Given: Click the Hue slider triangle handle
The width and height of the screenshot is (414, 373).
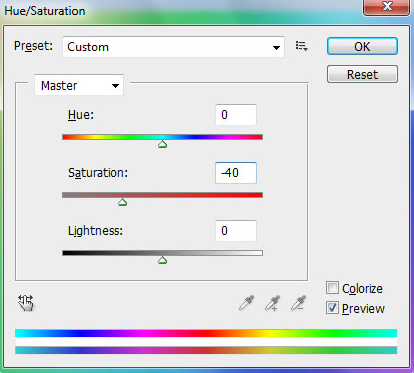Looking at the screenshot, I should (162, 144).
